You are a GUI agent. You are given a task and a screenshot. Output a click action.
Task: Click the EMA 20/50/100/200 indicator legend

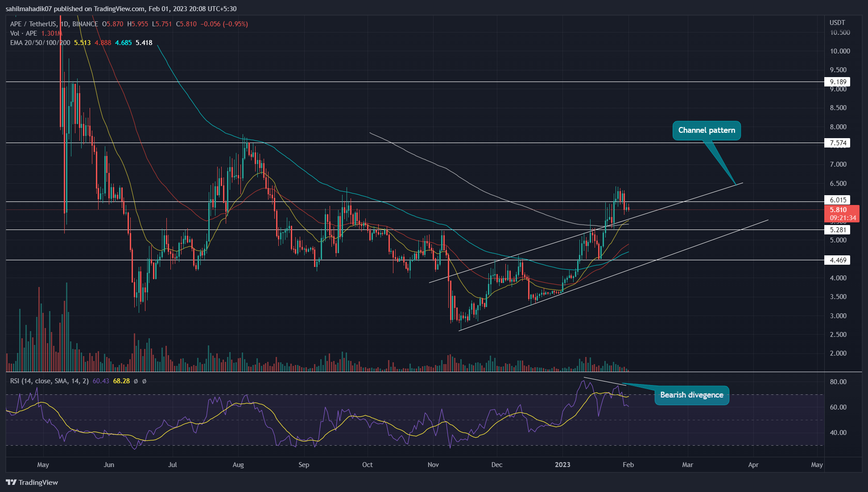pyautogui.click(x=40, y=43)
